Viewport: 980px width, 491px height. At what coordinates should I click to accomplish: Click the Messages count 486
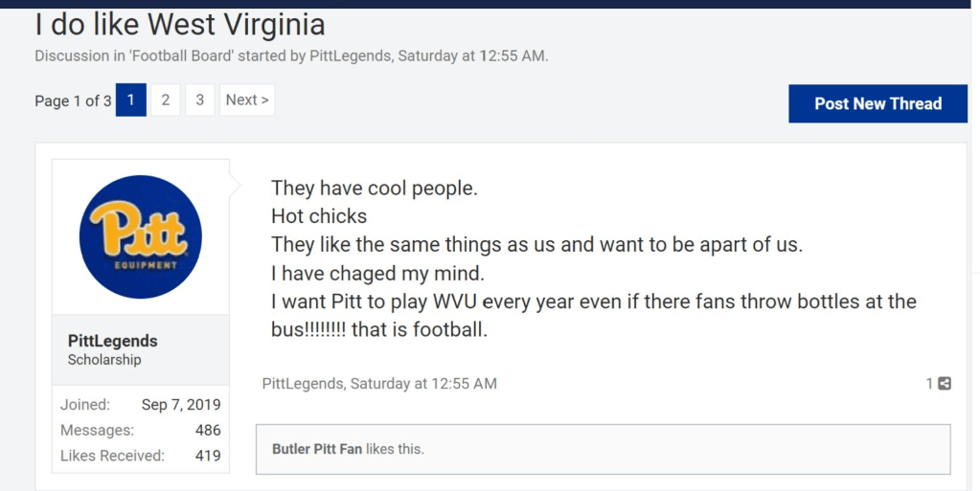pyautogui.click(x=208, y=431)
